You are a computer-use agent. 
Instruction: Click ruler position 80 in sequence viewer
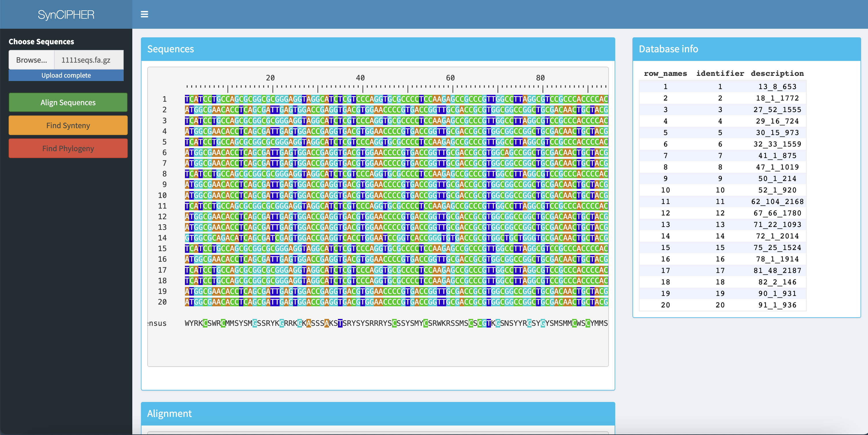click(x=540, y=78)
